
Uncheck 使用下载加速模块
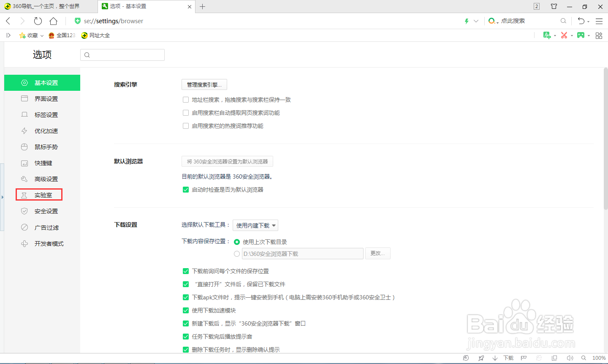click(x=186, y=310)
